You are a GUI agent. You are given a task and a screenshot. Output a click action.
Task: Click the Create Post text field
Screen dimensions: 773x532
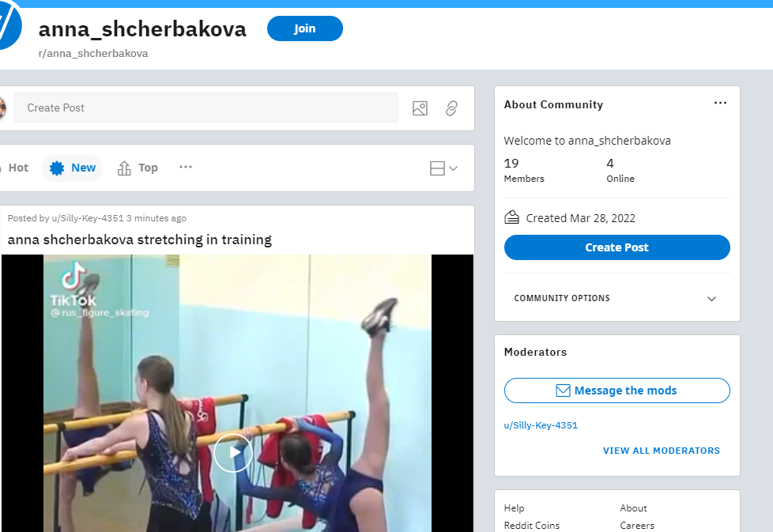(x=206, y=108)
